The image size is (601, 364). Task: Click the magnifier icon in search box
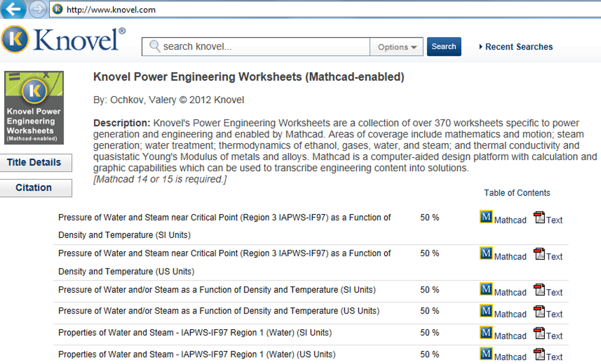click(155, 46)
